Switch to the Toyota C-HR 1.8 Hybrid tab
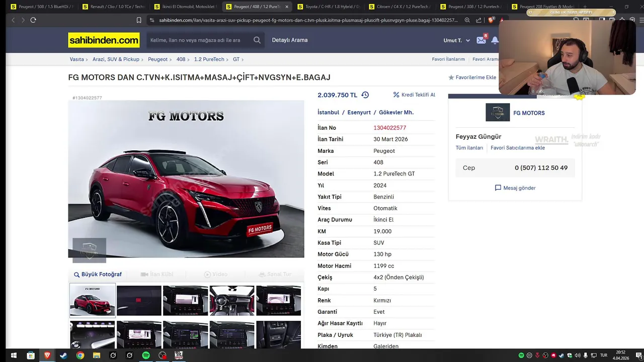The width and height of the screenshot is (644, 362). click(329, 7)
